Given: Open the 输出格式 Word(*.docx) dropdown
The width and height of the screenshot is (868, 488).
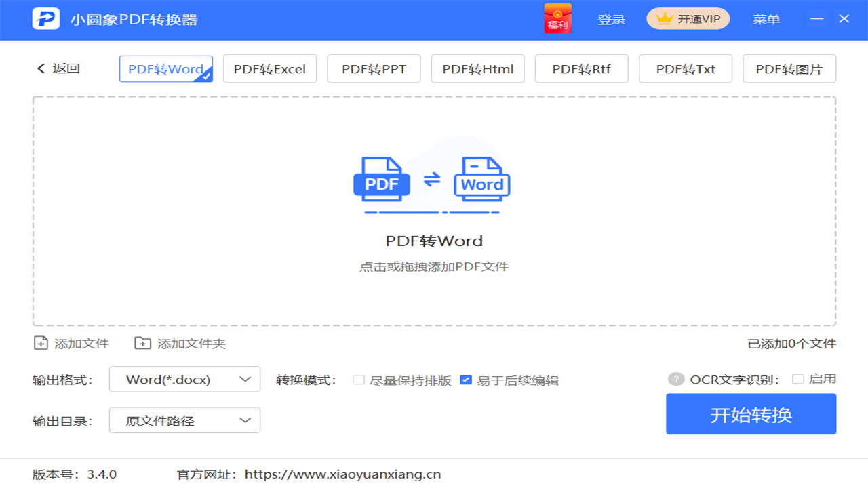Looking at the screenshot, I should (184, 379).
